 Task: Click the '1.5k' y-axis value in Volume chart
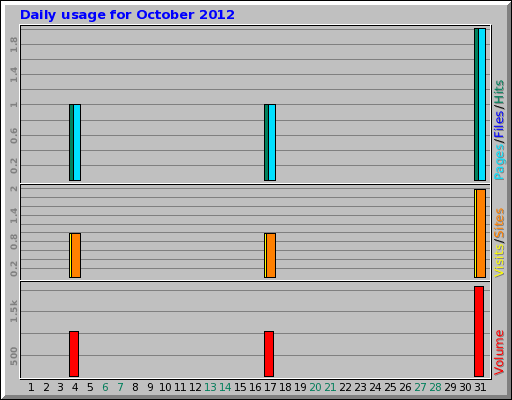point(14,311)
